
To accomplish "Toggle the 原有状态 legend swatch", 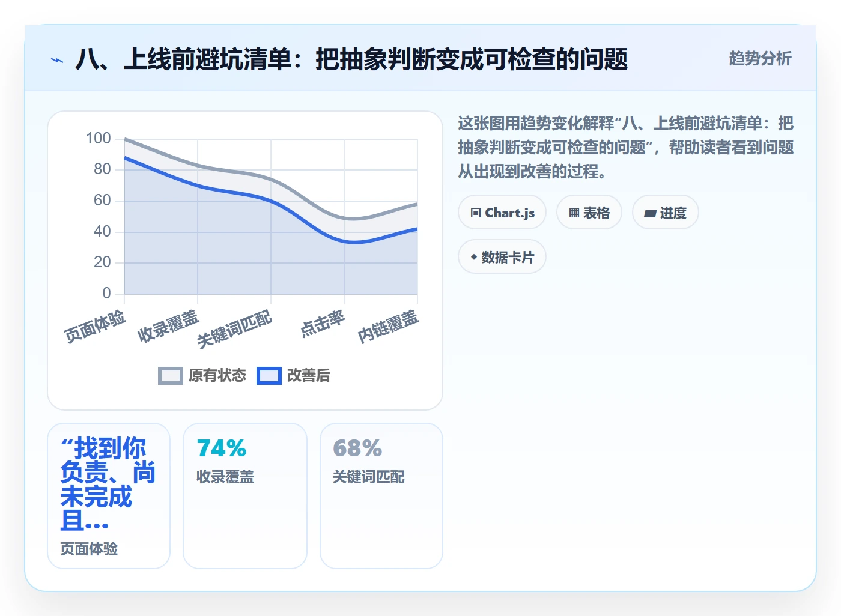I will [x=171, y=376].
